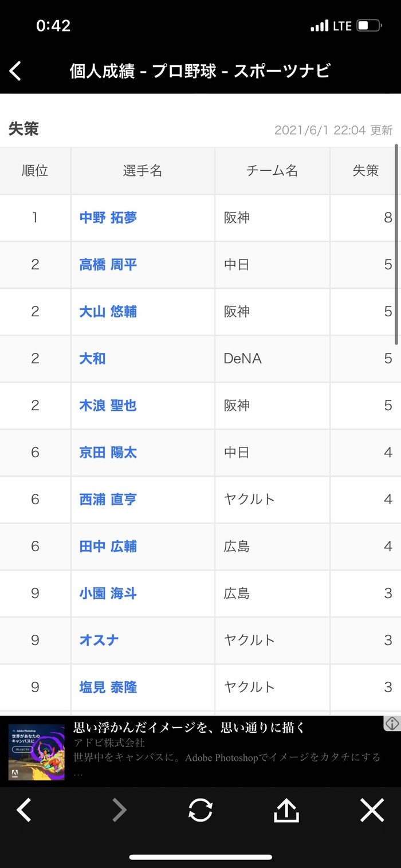Open player page for 大山 悠輔
This screenshot has width=401, height=868.
(x=108, y=312)
